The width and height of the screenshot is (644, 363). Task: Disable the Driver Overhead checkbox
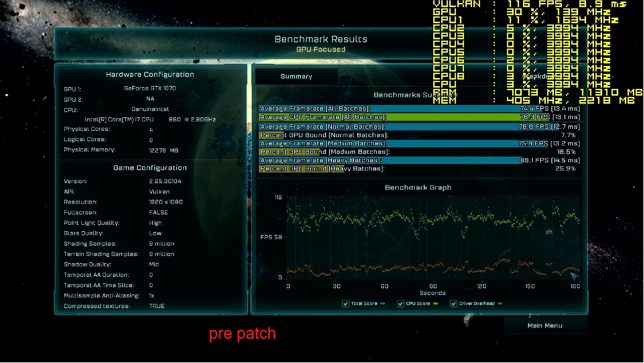[453, 304]
